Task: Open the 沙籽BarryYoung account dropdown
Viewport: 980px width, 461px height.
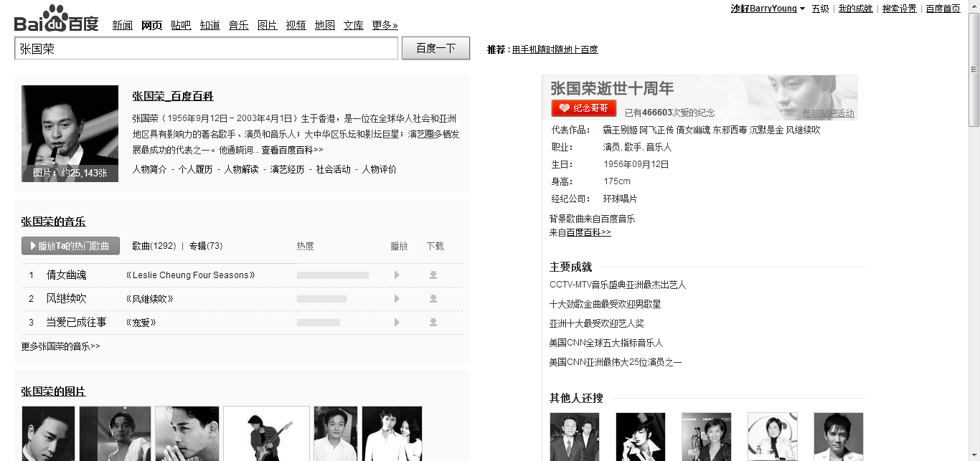Action: pos(802,9)
